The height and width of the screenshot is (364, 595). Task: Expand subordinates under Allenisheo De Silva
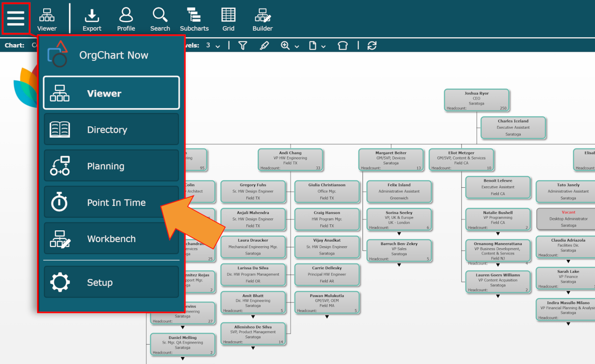253,348
